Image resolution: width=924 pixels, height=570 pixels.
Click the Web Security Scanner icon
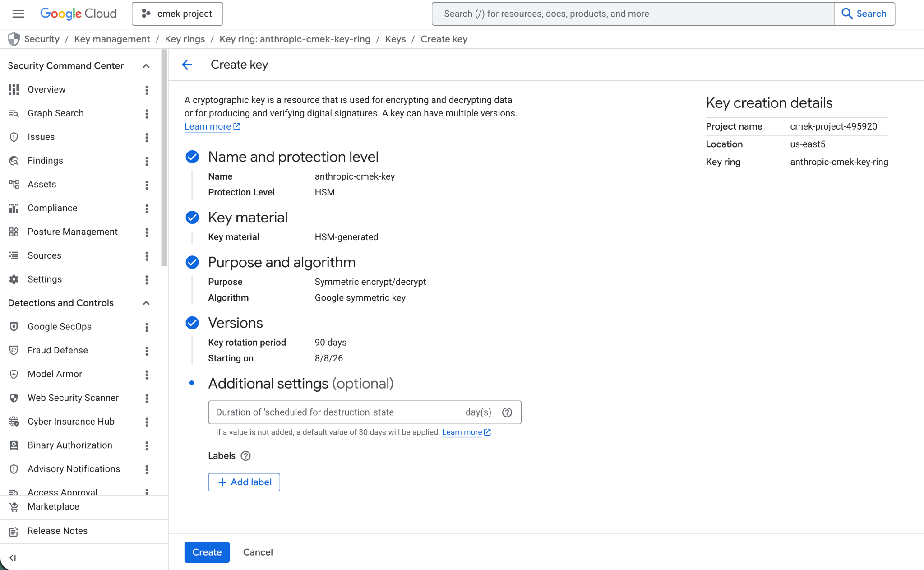[x=14, y=398]
